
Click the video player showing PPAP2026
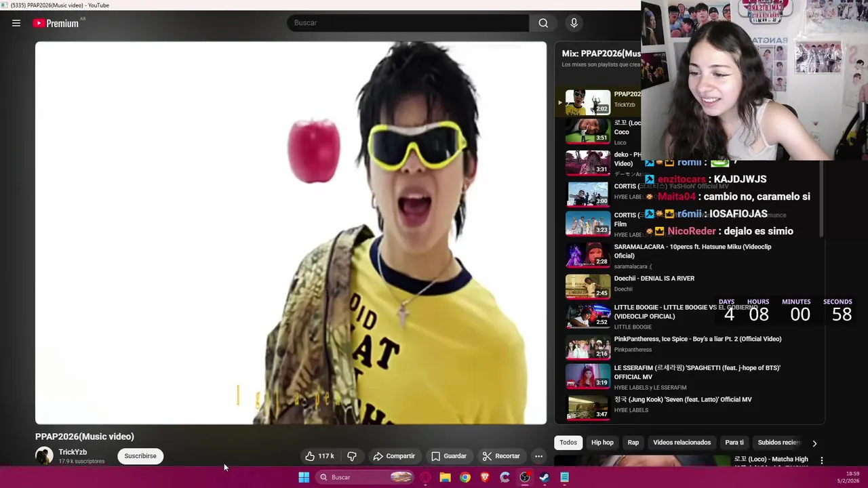coord(291,233)
